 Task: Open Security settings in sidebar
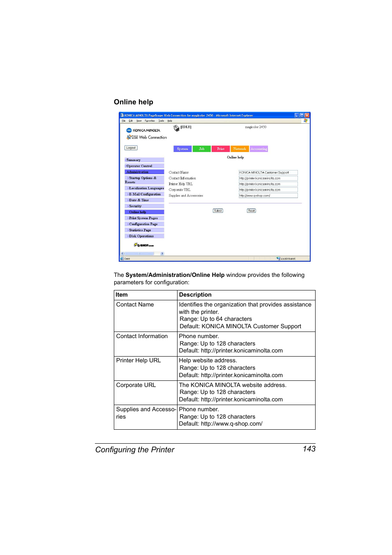[144, 206]
